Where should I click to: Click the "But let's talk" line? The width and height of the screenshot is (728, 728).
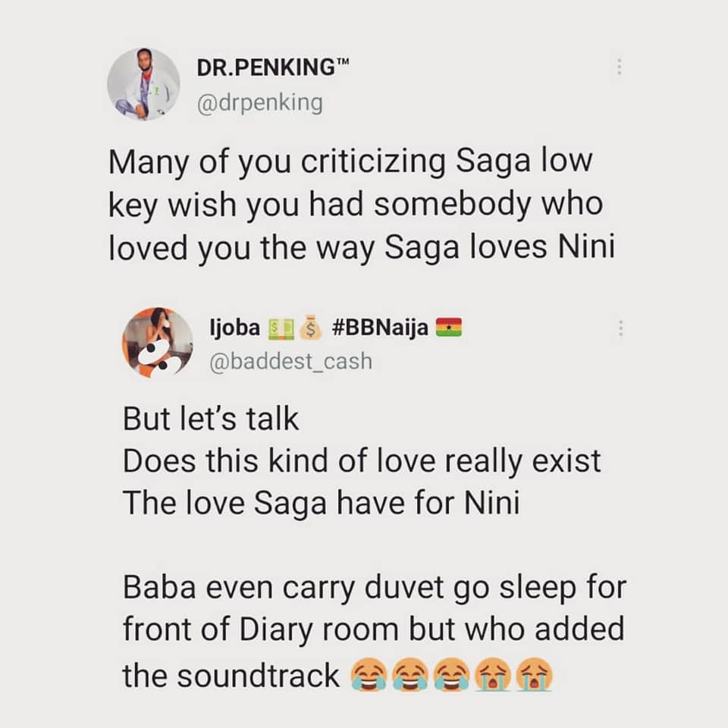[212, 419]
